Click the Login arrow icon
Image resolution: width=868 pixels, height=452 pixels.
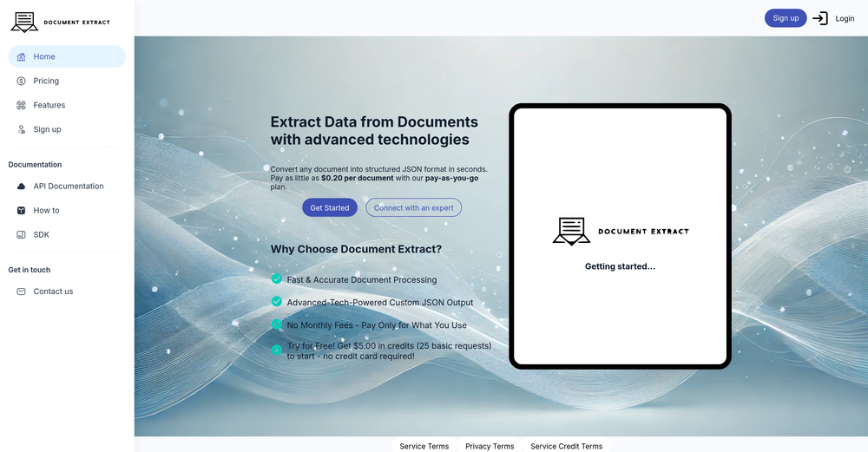pyautogui.click(x=820, y=18)
